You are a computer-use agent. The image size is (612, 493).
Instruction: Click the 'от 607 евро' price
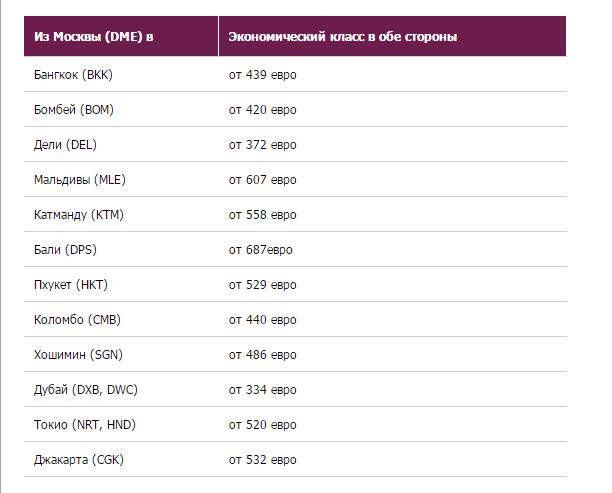[x=262, y=180]
